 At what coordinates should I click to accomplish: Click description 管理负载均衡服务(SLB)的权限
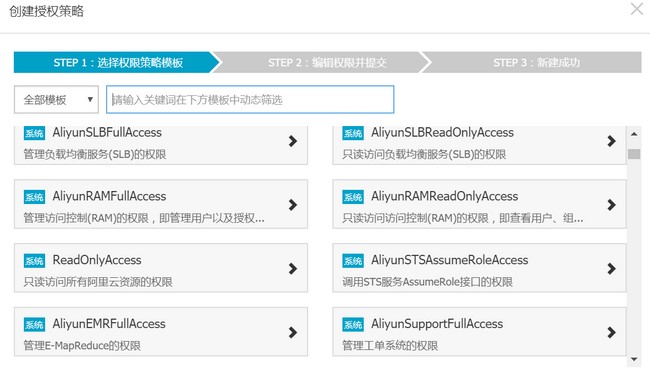coord(95,155)
